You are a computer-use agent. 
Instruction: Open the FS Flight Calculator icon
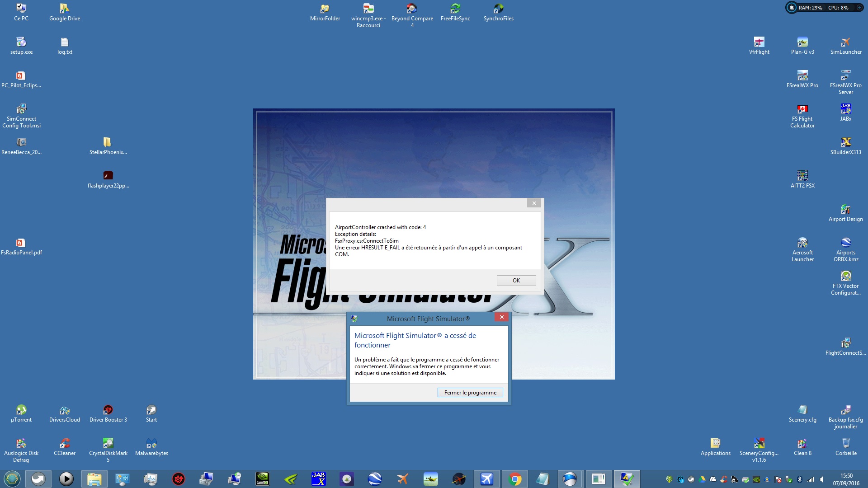pos(802,116)
